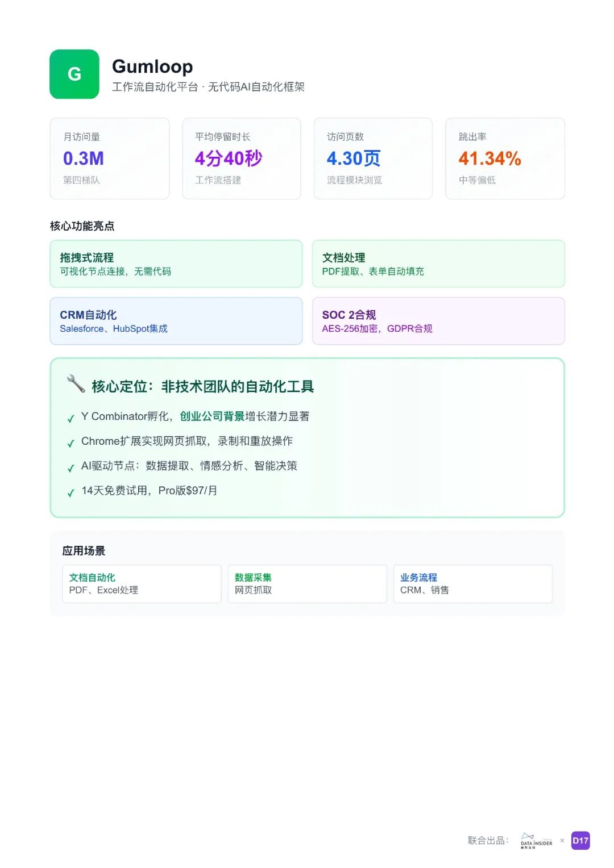Click the 中等偏低 label
The image size is (614, 868).
(x=477, y=180)
